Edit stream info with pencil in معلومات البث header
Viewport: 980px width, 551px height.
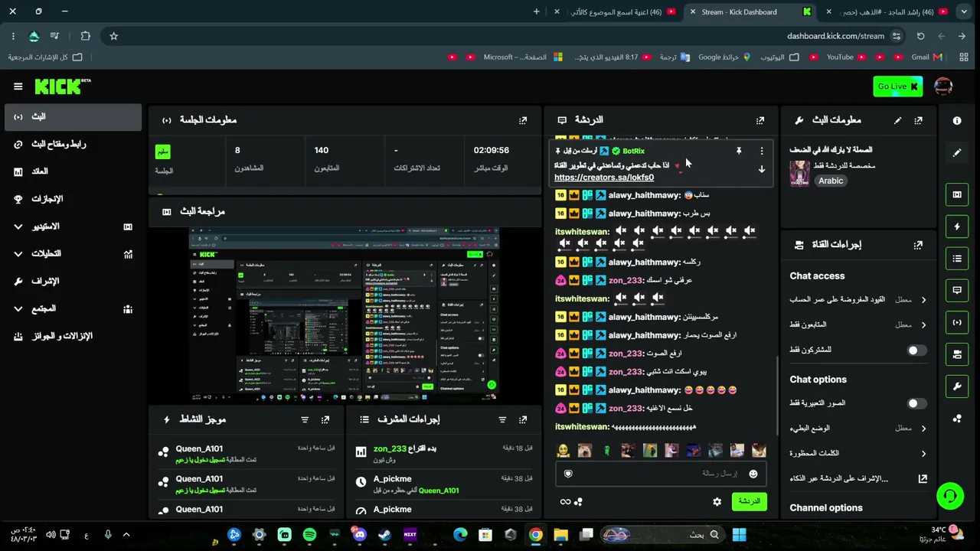click(x=897, y=120)
